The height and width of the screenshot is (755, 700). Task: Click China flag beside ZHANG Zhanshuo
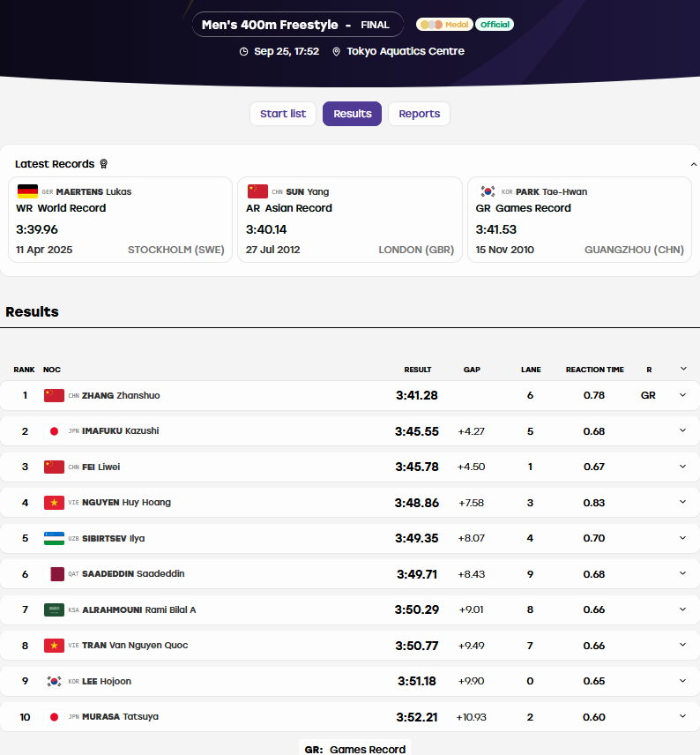(54, 395)
